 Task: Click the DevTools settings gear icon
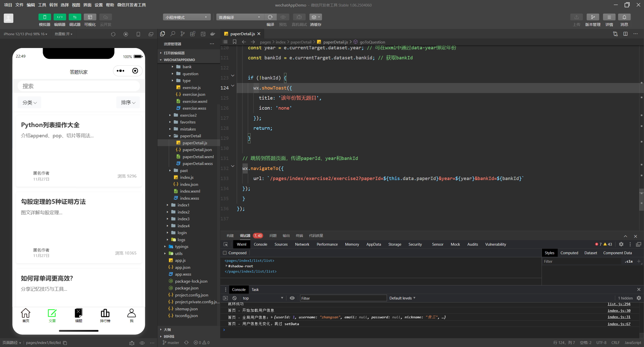621,244
